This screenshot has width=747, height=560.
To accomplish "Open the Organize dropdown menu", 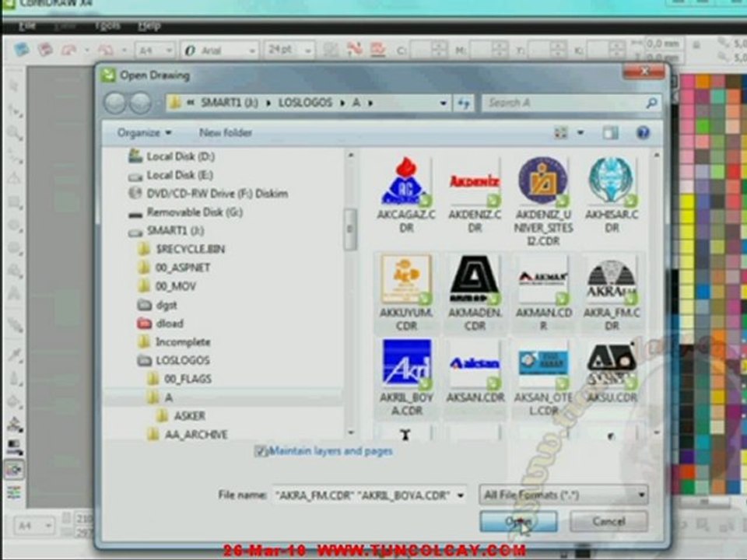I will (x=145, y=133).
